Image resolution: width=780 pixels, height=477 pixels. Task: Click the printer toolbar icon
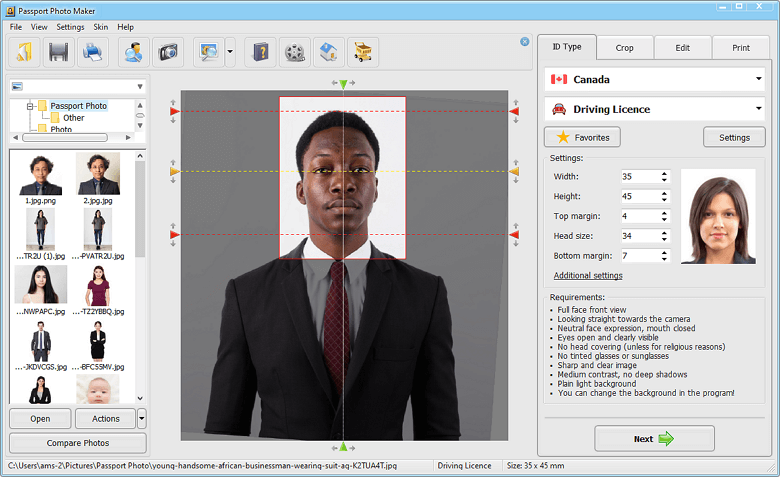[x=93, y=52]
